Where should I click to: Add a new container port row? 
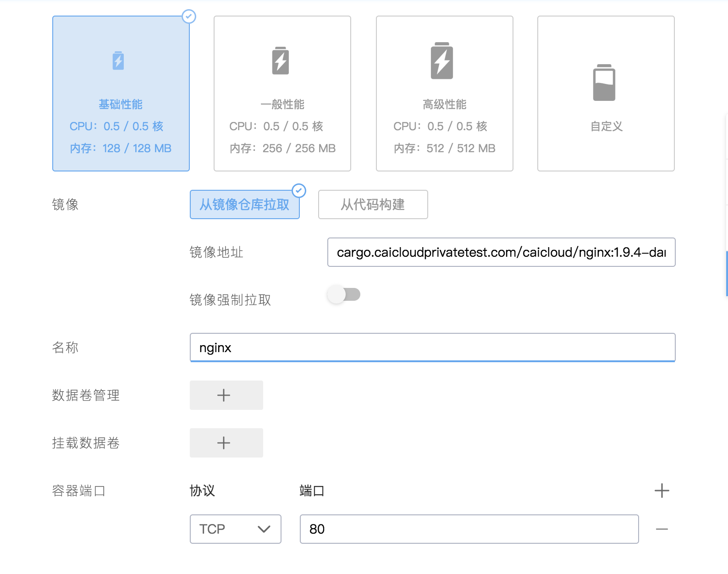(662, 491)
